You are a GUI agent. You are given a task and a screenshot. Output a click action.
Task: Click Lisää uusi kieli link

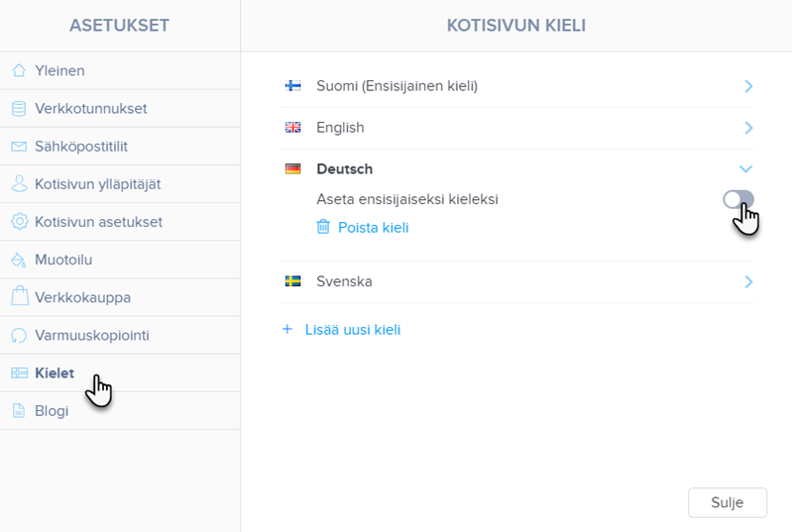pyautogui.click(x=353, y=330)
